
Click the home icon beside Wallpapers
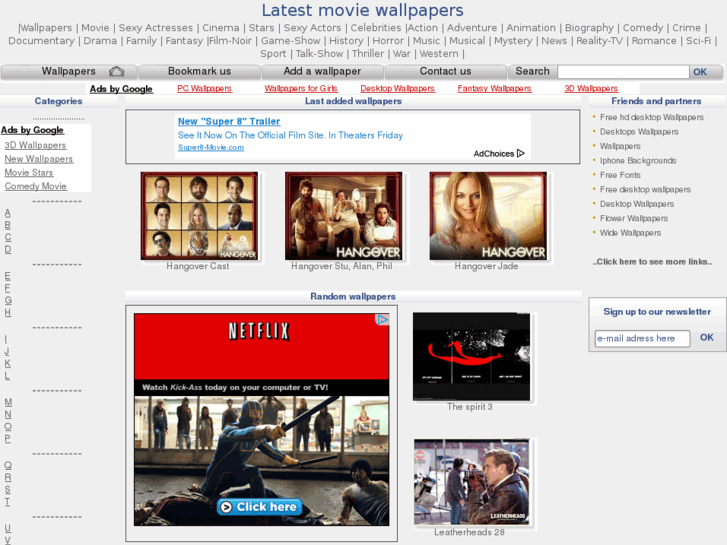[x=116, y=71]
